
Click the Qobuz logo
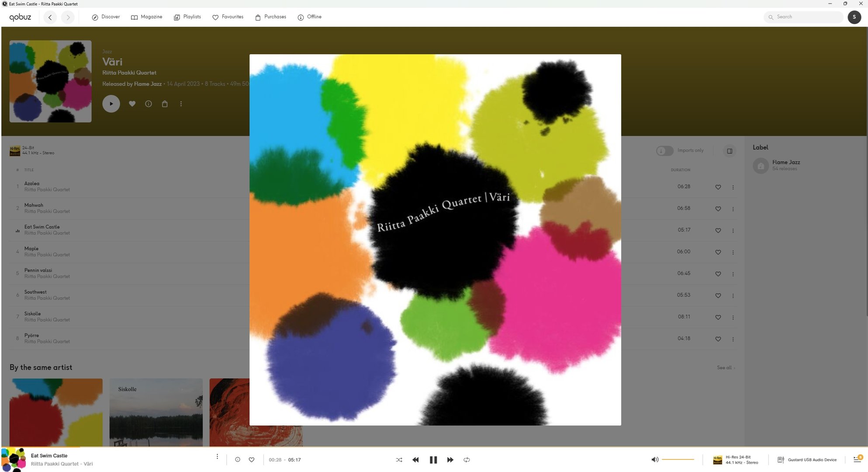click(20, 17)
